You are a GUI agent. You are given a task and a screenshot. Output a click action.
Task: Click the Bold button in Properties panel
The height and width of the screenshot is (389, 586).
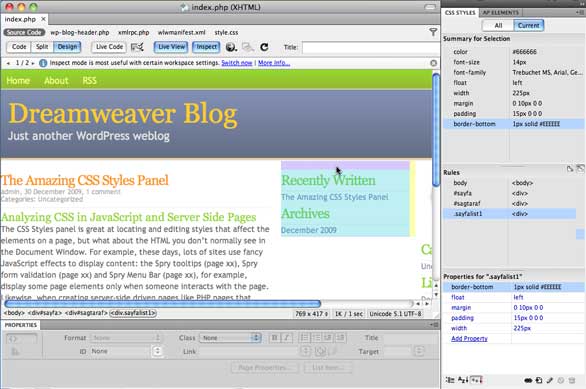275,338
